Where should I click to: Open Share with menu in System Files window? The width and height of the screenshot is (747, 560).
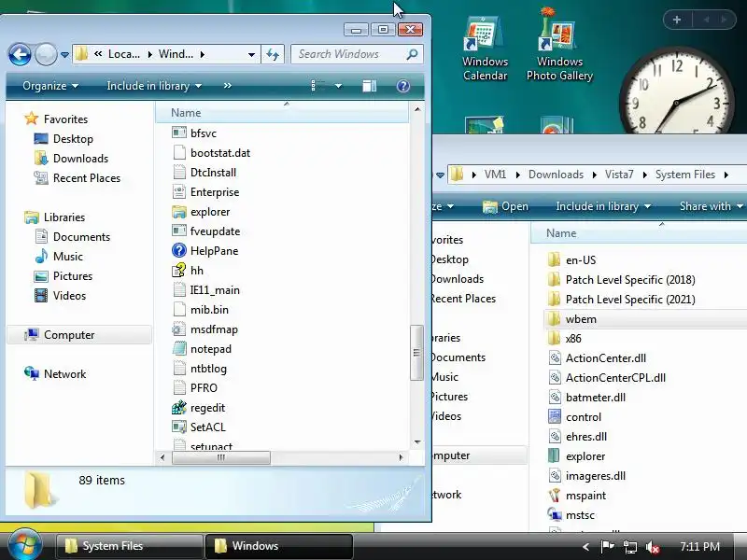712,206
